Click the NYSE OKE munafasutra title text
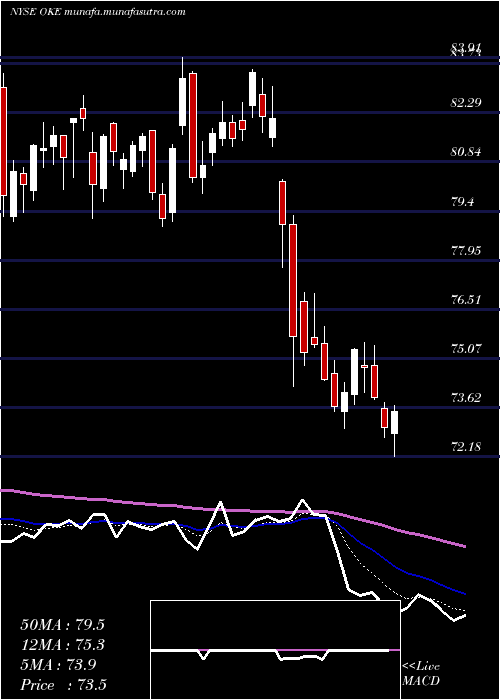The width and height of the screenshot is (500, 700). coord(97,12)
